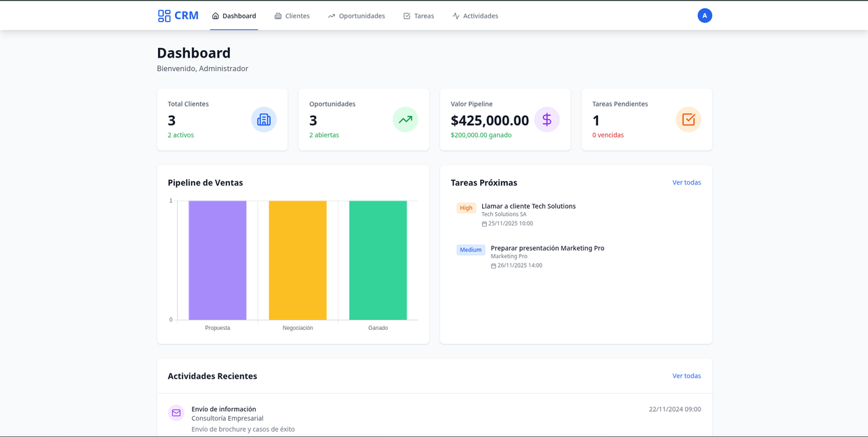
Task: Click the '0 vencidas' text
Action: tap(608, 135)
